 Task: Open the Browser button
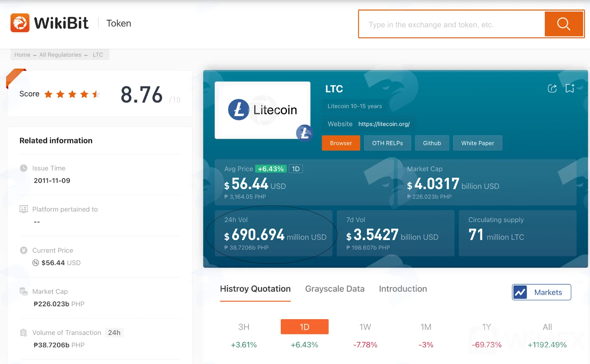pos(341,143)
